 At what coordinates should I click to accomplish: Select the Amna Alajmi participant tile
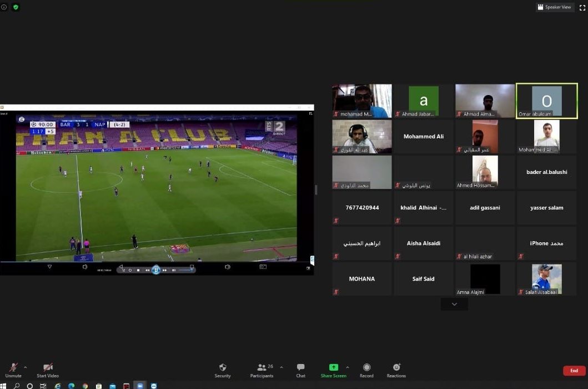pyautogui.click(x=485, y=279)
